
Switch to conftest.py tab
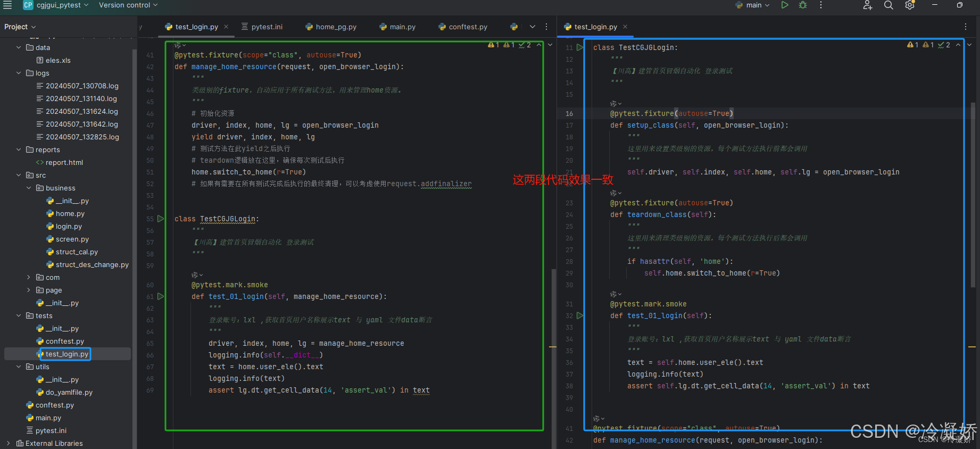coord(463,27)
